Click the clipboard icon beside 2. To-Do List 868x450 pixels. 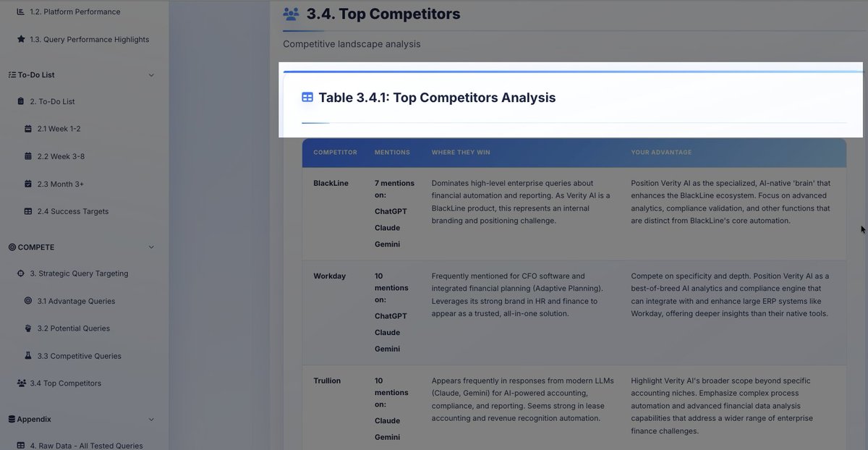[x=21, y=101]
